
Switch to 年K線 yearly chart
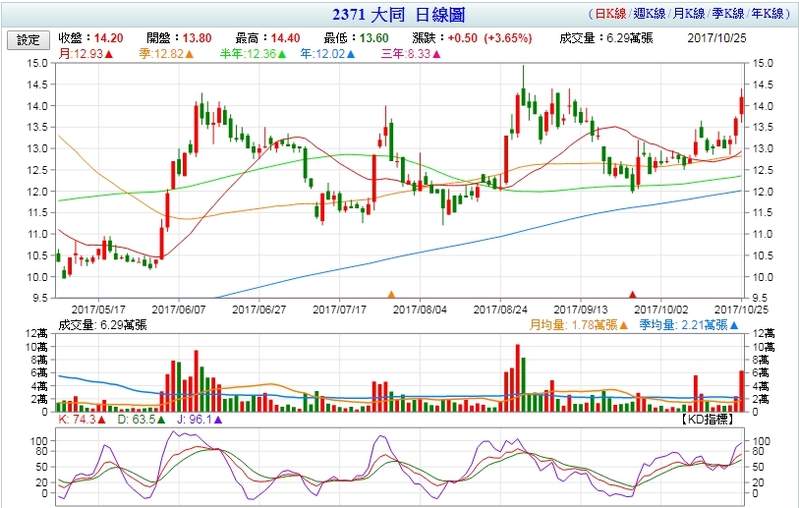point(767,14)
